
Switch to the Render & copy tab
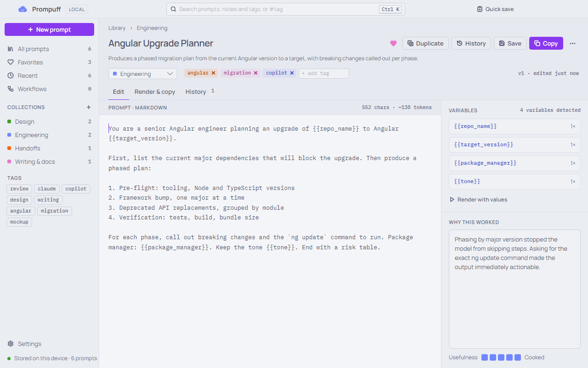click(x=155, y=92)
